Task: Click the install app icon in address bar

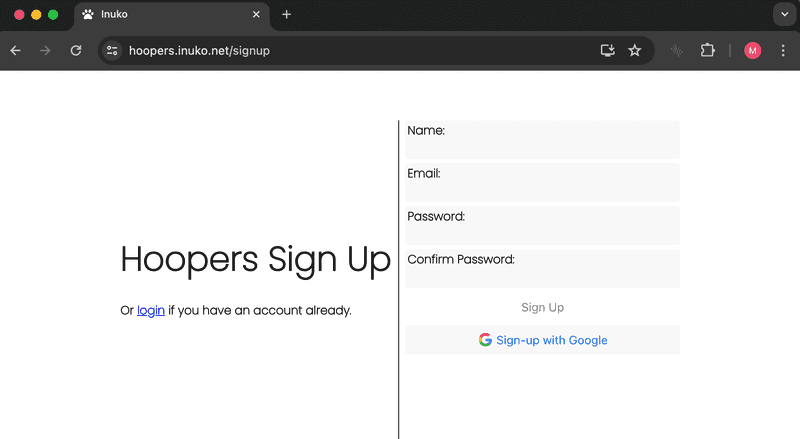Action: coord(607,50)
